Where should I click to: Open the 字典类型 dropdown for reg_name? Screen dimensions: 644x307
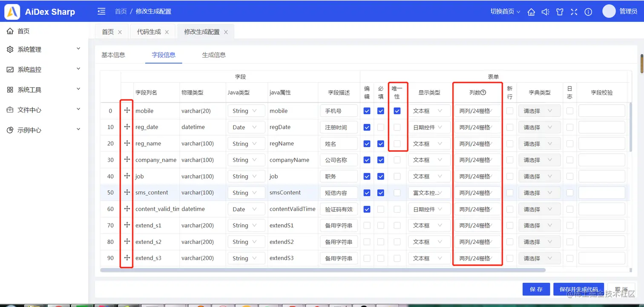pos(539,144)
